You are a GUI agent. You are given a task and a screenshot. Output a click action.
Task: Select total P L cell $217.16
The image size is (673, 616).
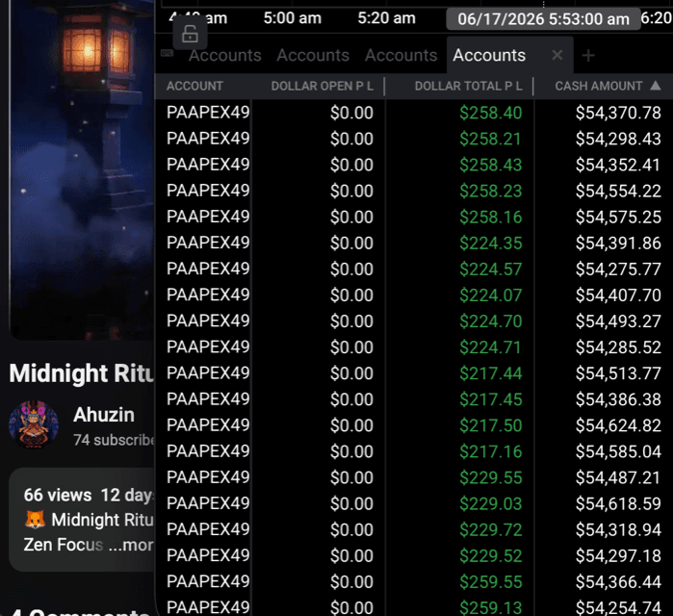coord(491,451)
